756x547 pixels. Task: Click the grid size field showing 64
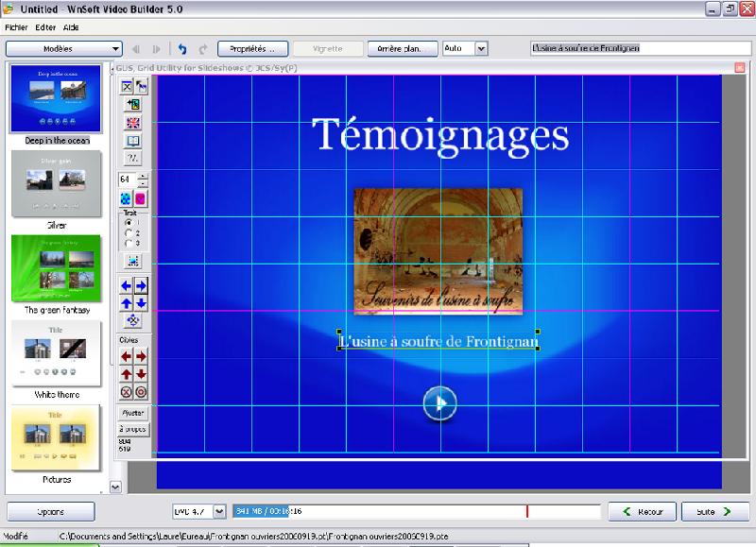128,179
